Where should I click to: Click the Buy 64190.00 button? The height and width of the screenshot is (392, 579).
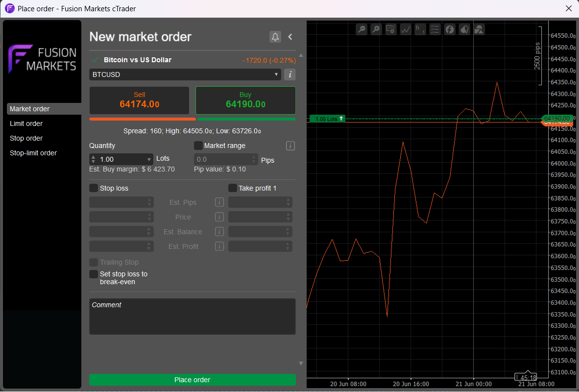coord(245,100)
